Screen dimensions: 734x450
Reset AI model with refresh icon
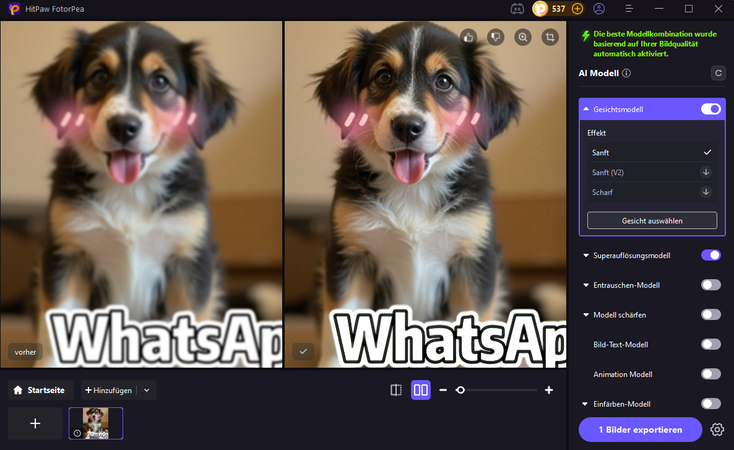tap(718, 73)
